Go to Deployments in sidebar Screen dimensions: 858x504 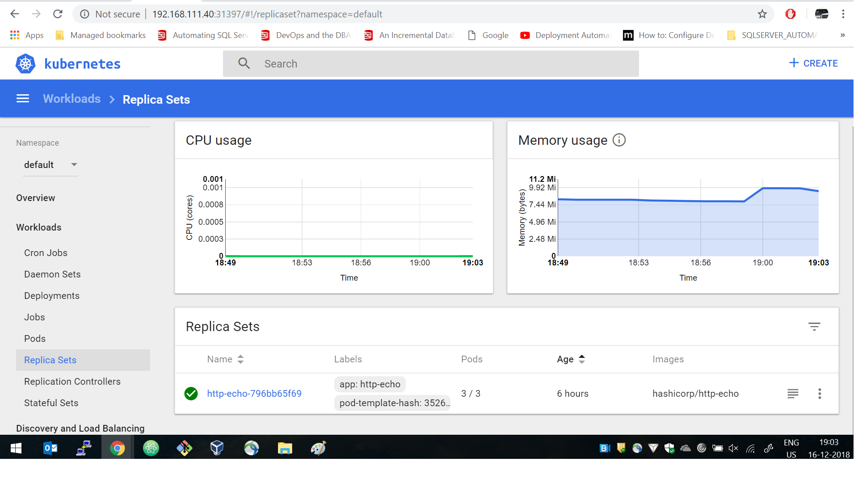click(52, 296)
